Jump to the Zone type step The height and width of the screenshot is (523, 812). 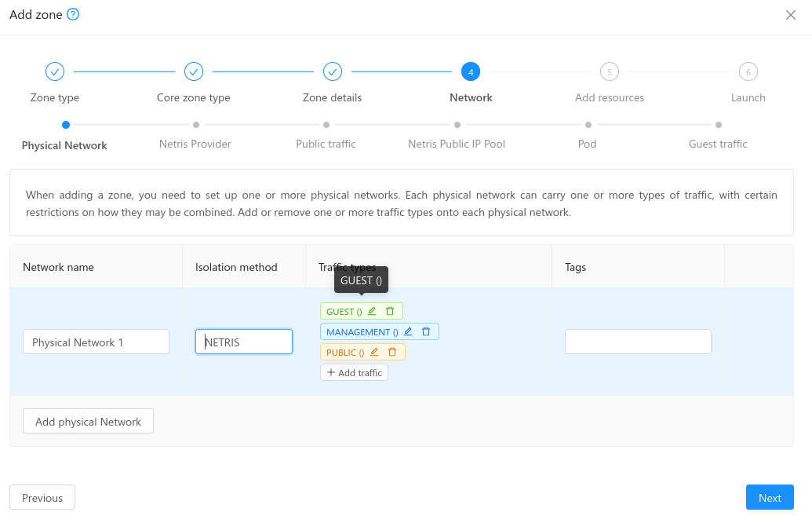click(55, 72)
